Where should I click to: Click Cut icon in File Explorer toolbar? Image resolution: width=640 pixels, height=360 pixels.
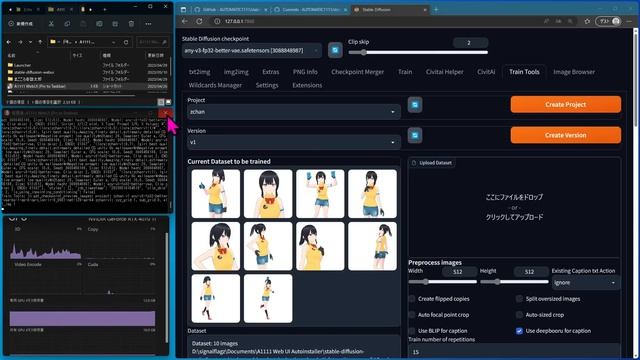click(51, 24)
